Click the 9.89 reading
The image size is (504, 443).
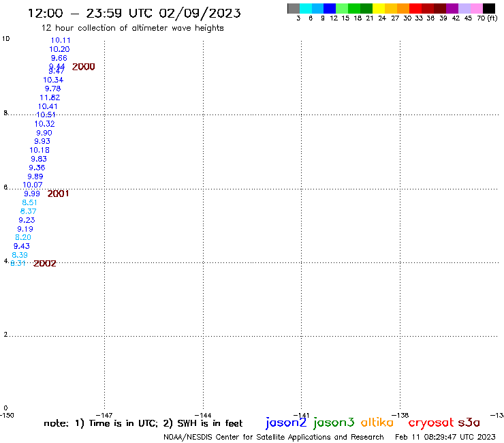coord(35,177)
